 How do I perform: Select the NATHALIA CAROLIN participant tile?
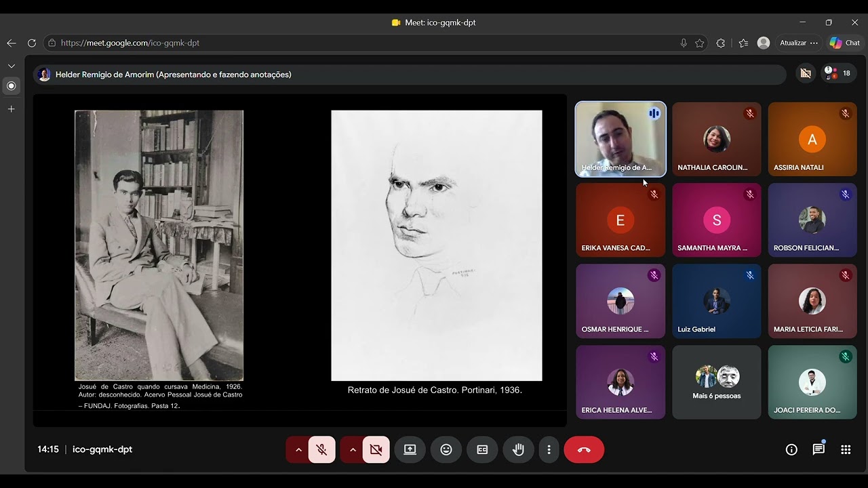(716, 139)
